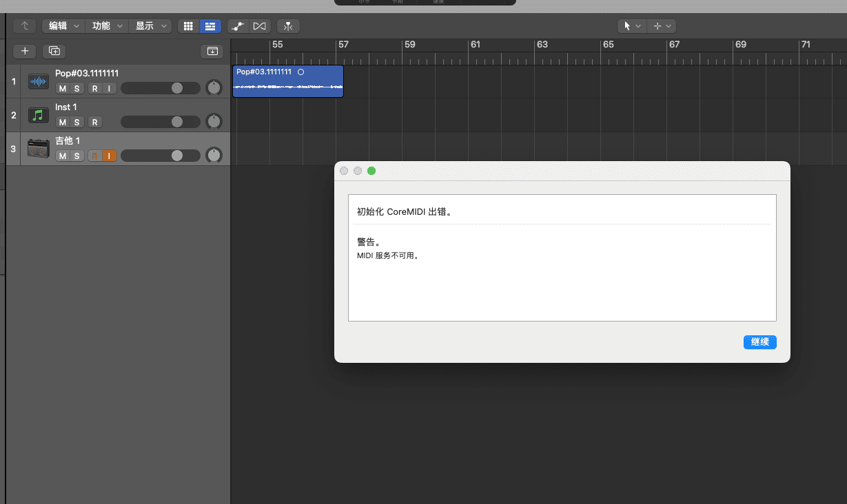Click volume slider of Pop#03.1111111 track

click(x=161, y=88)
